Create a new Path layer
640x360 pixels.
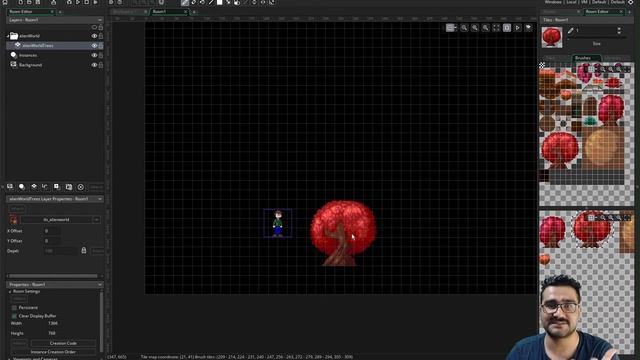click(45, 187)
